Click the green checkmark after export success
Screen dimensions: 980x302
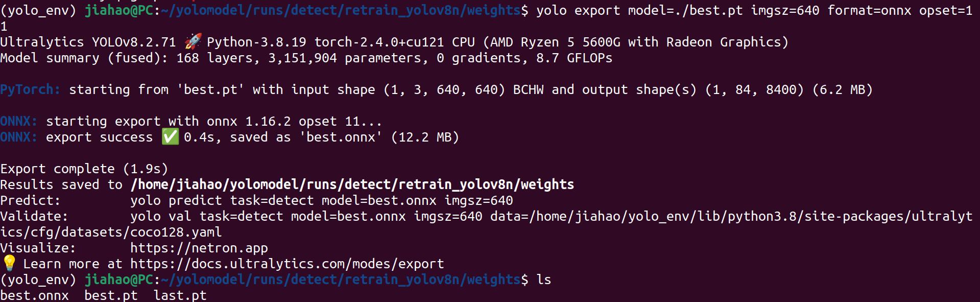pos(170,136)
